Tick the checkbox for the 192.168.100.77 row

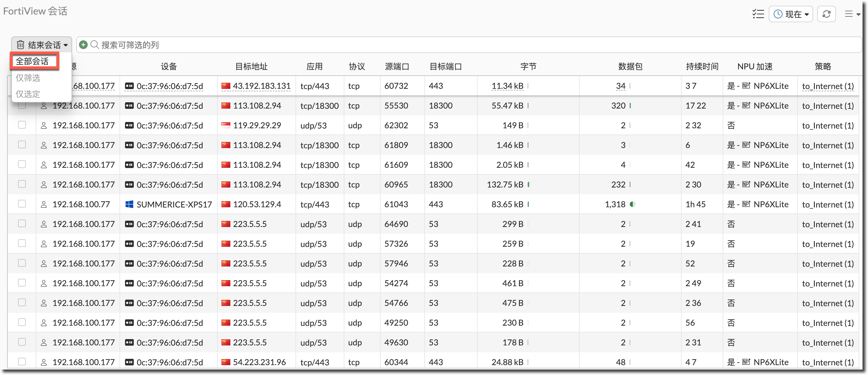22,204
